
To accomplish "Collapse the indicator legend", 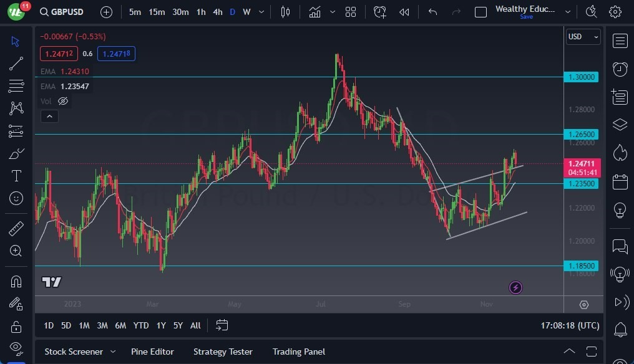I will 49,116.
